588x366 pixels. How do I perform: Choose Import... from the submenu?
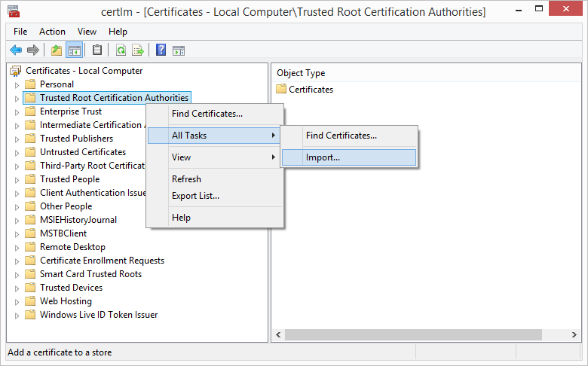point(323,157)
